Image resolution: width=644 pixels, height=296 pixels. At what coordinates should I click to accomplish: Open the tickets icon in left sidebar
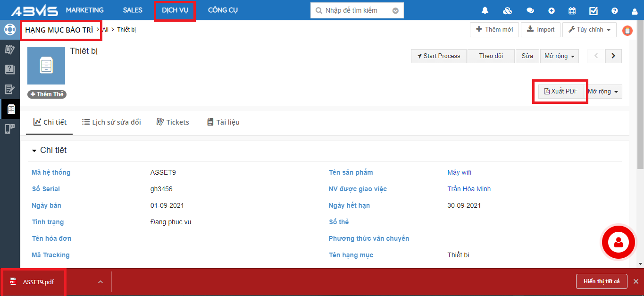pos(9,49)
